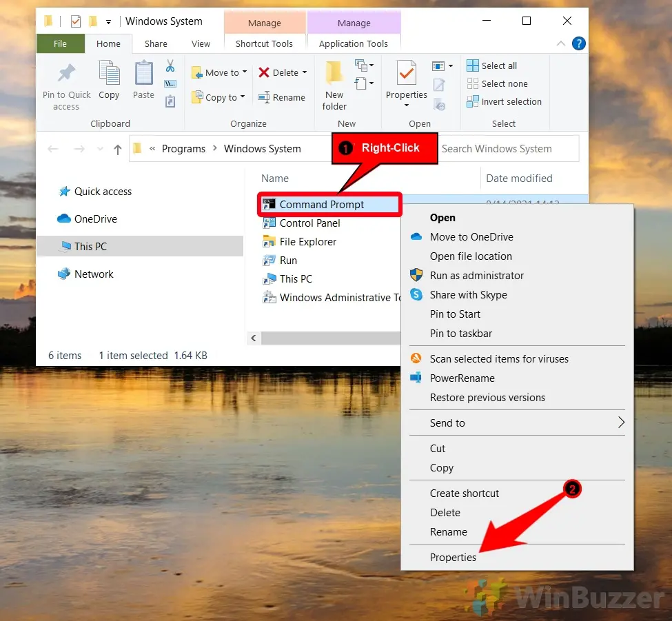Screen dimensions: 672x621
Task: Create a New folder
Action: (x=334, y=85)
